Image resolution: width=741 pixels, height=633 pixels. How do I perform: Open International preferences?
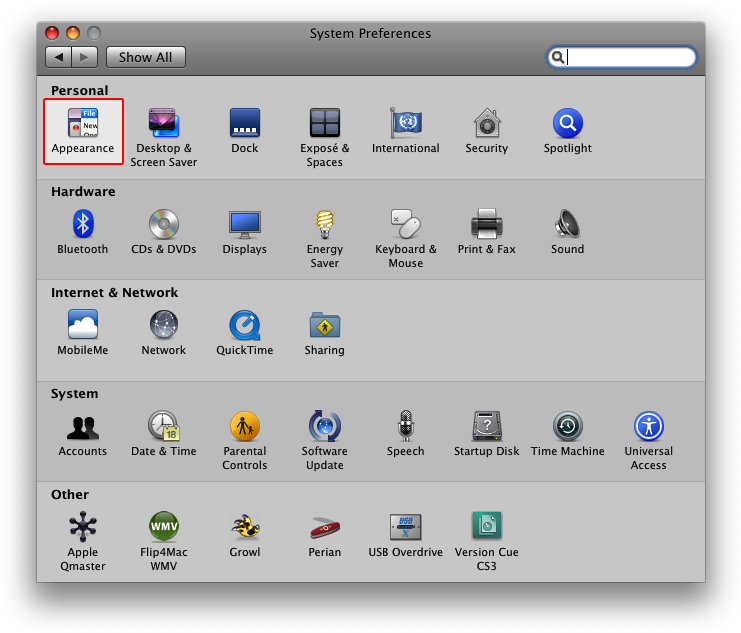click(405, 131)
